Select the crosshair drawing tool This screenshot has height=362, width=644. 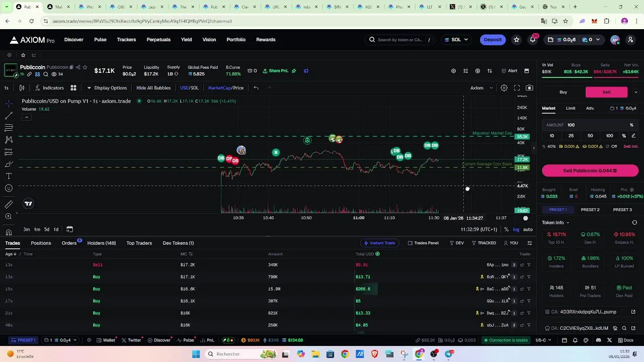point(9,103)
